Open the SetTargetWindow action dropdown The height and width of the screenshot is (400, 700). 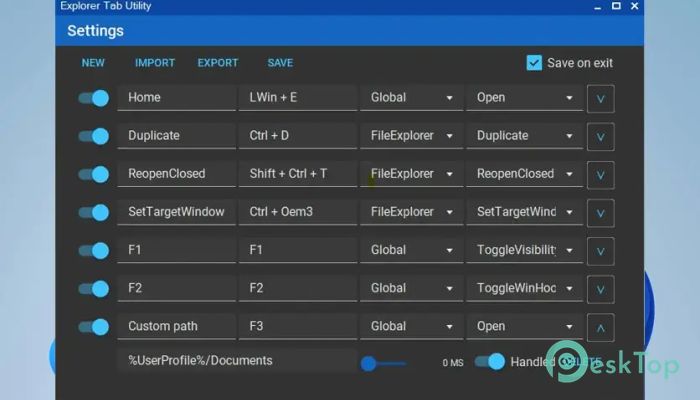click(525, 212)
